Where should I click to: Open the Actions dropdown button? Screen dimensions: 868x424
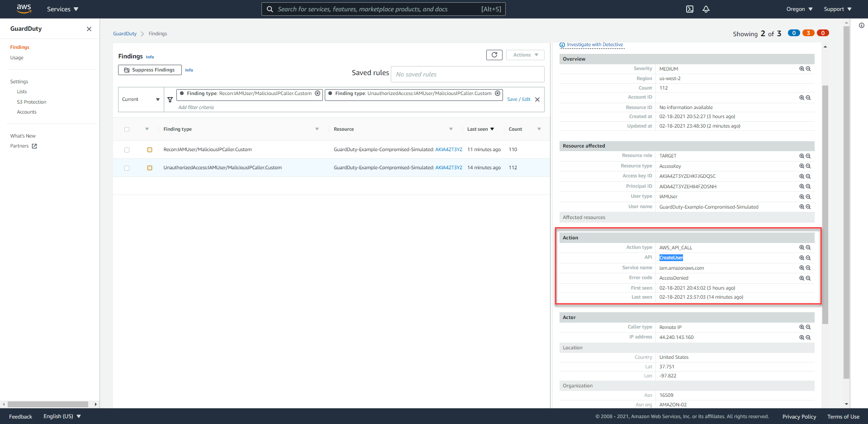pyautogui.click(x=525, y=55)
